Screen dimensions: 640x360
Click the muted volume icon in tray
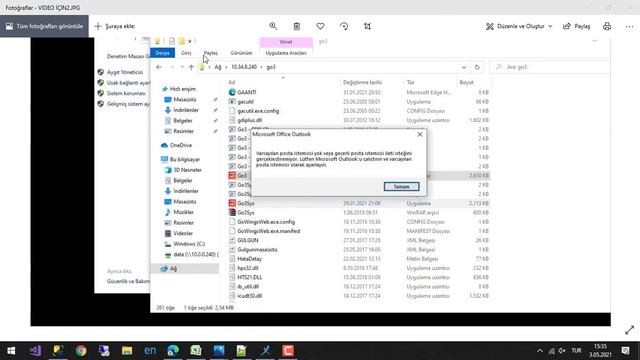[x=562, y=351]
